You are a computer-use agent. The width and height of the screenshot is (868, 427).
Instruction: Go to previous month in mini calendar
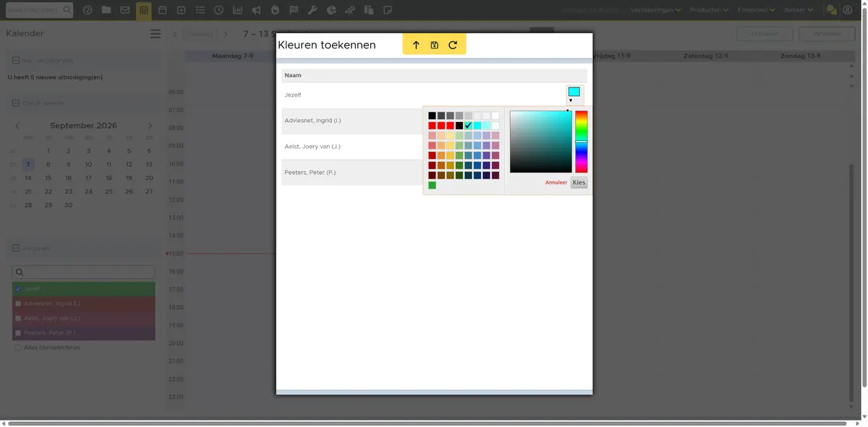(x=17, y=126)
